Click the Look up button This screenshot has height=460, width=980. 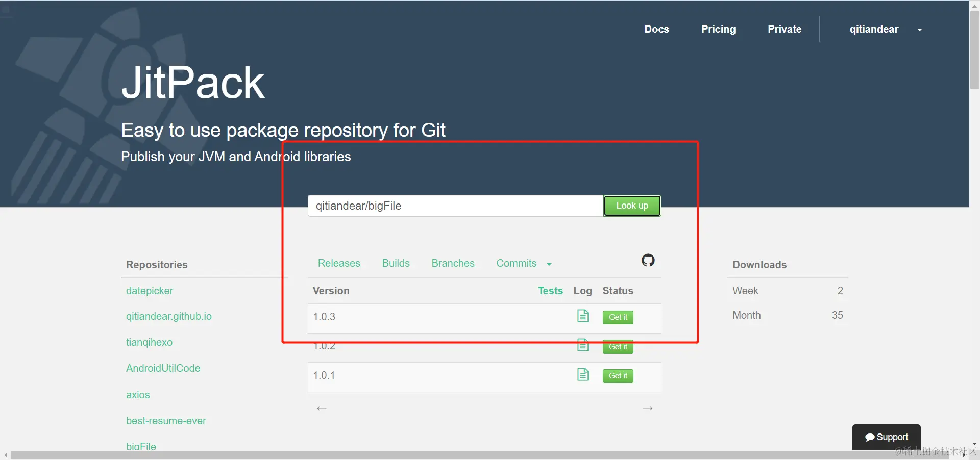[x=632, y=206]
